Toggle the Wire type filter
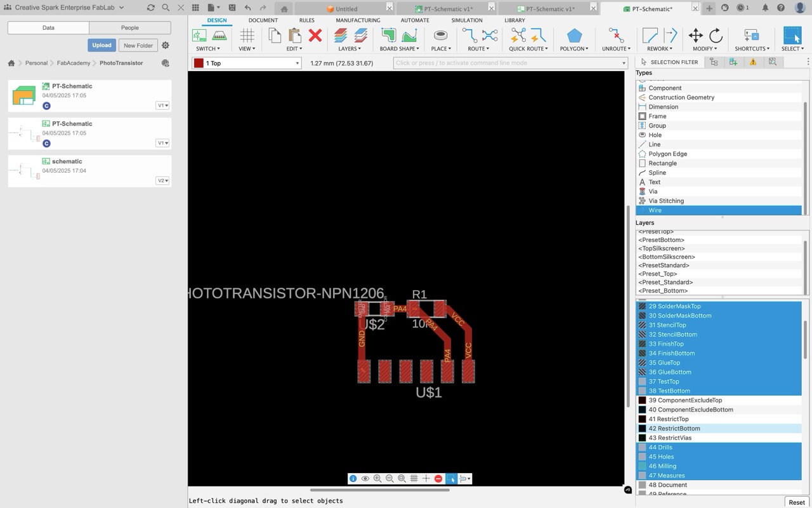 click(x=718, y=210)
